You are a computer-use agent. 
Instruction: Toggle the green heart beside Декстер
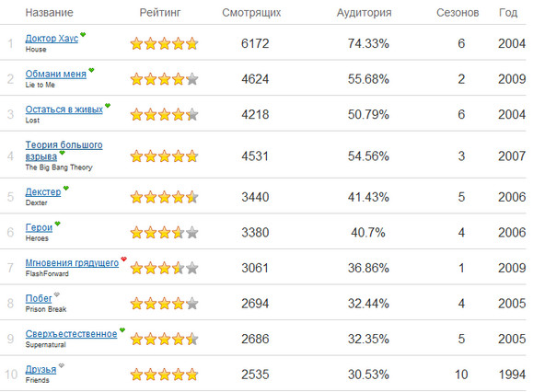tap(66, 188)
